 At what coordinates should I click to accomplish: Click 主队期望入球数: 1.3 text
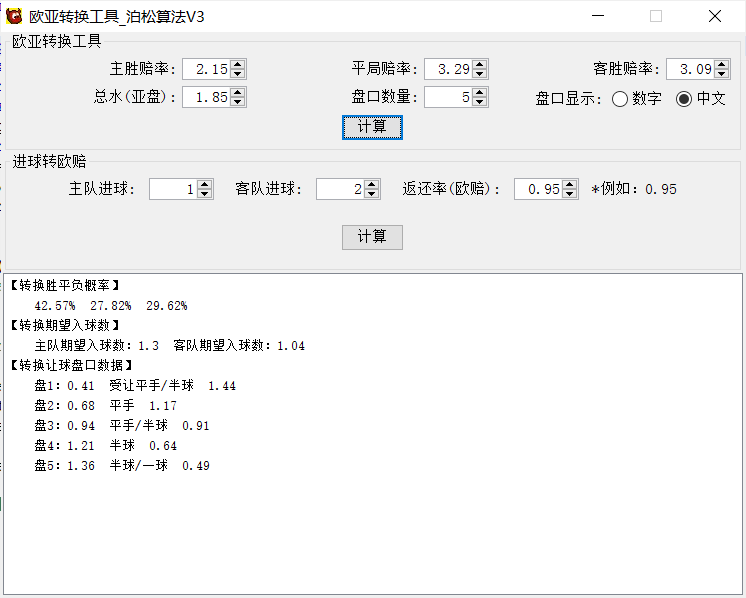pos(97,345)
